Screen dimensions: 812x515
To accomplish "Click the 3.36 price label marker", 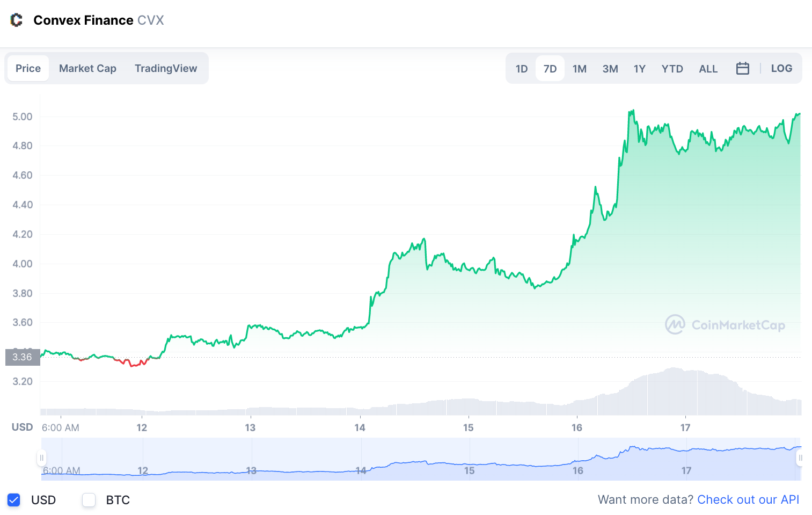I will [x=23, y=357].
